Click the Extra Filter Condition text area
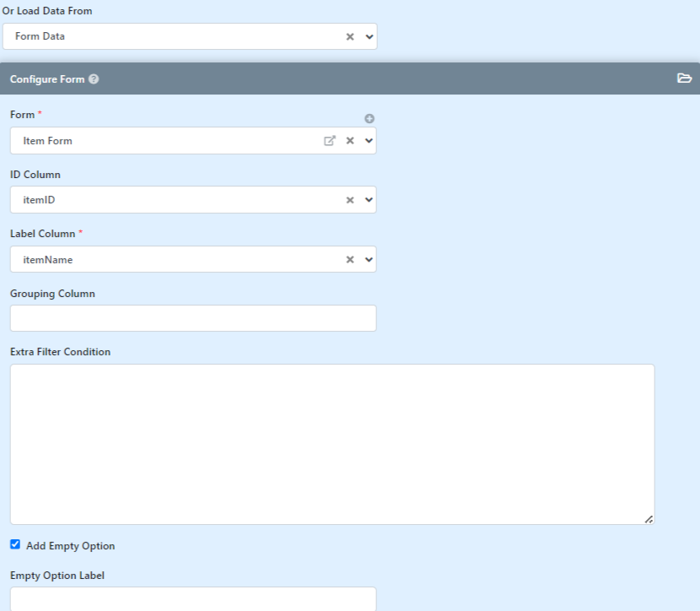 [x=332, y=444]
